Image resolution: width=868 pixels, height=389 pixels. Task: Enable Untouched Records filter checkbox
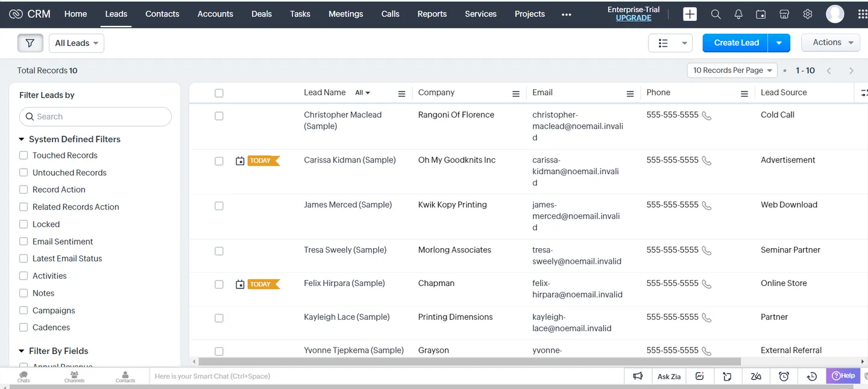24,172
